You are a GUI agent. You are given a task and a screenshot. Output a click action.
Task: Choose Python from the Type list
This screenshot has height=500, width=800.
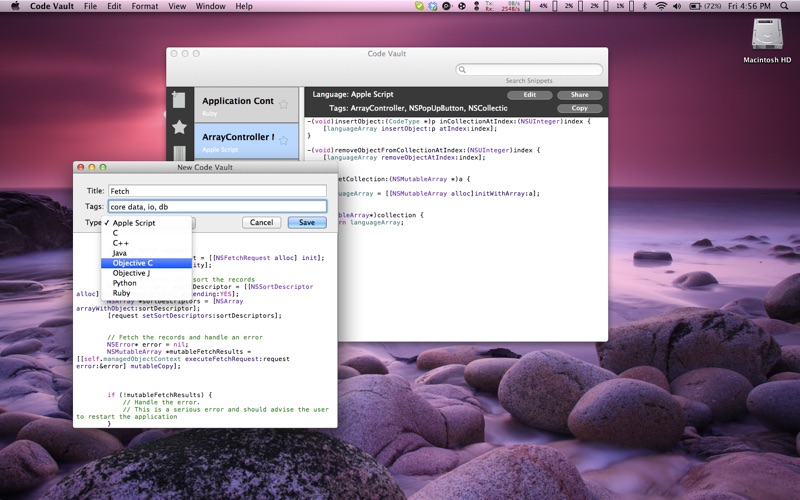coord(146,283)
